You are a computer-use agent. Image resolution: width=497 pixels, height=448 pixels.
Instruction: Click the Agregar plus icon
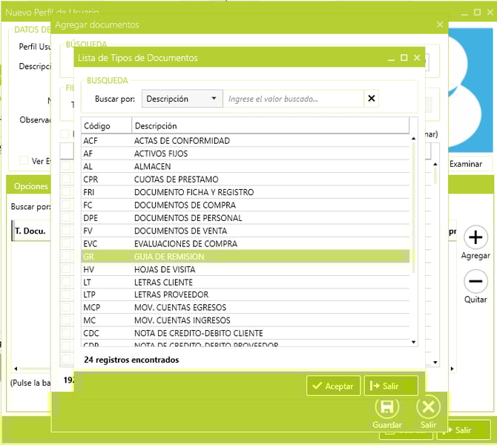click(x=475, y=238)
